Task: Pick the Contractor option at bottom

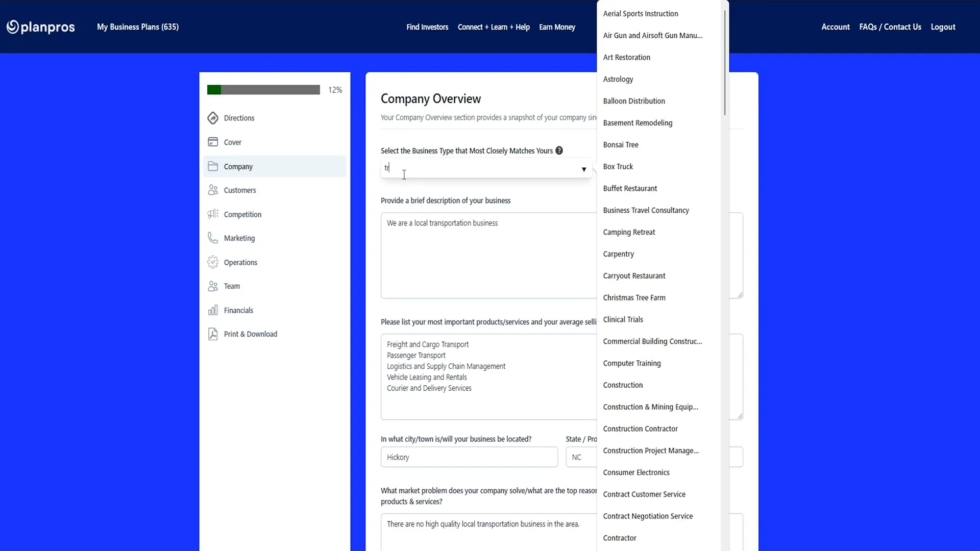Action: (x=658, y=538)
